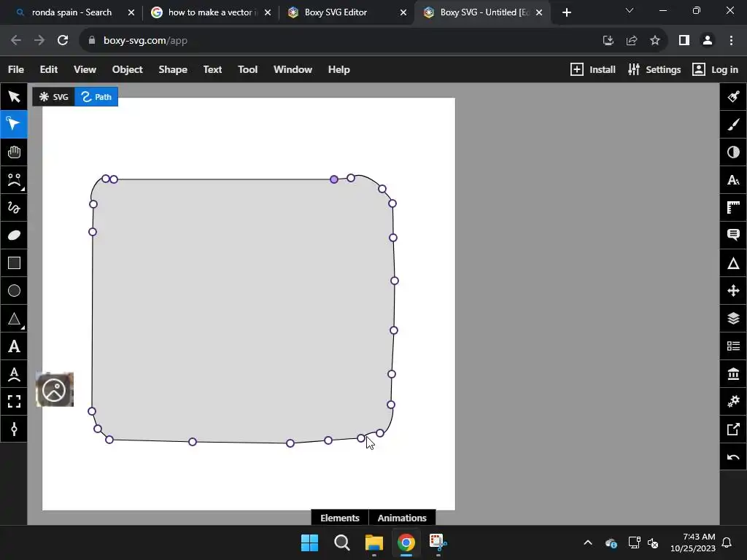Open the Snipping Tool in taskbar
Viewport: 747px width, 560px height.
[x=438, y=542]
